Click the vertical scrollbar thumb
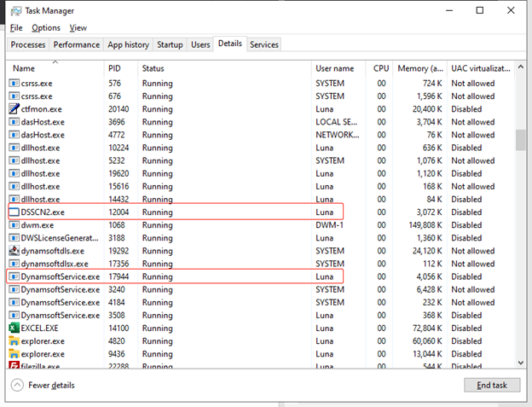 click(x=522, y=139)
